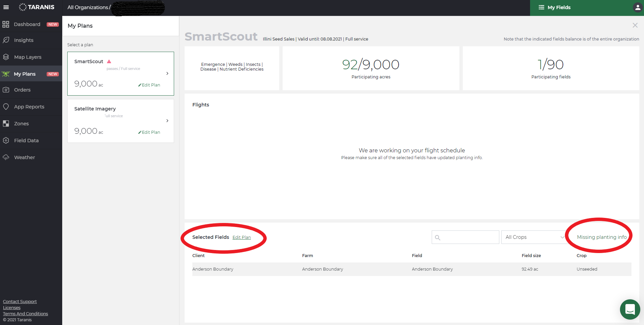Click the App Reports pin icon

(x=6, y=107)
